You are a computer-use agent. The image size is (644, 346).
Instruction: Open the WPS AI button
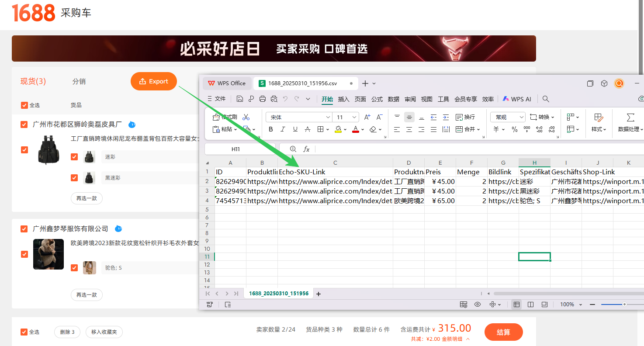(x=517, y=99)
